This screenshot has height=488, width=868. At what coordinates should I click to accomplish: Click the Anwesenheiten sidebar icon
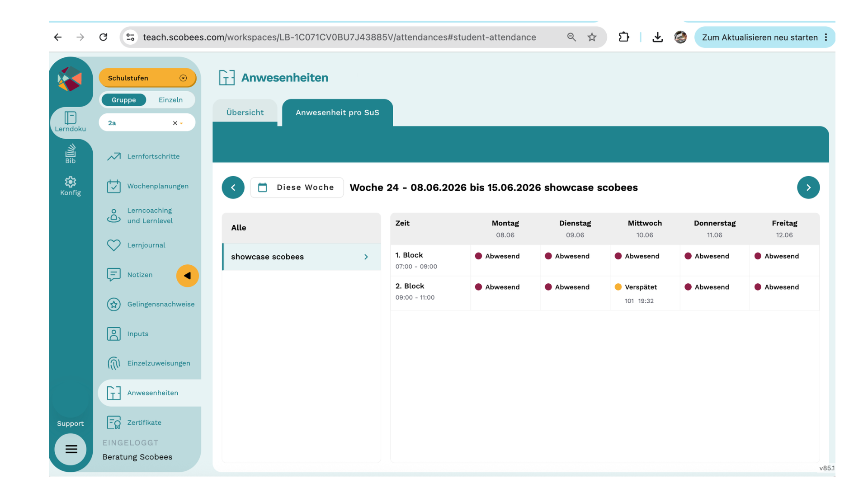(113, 393)
